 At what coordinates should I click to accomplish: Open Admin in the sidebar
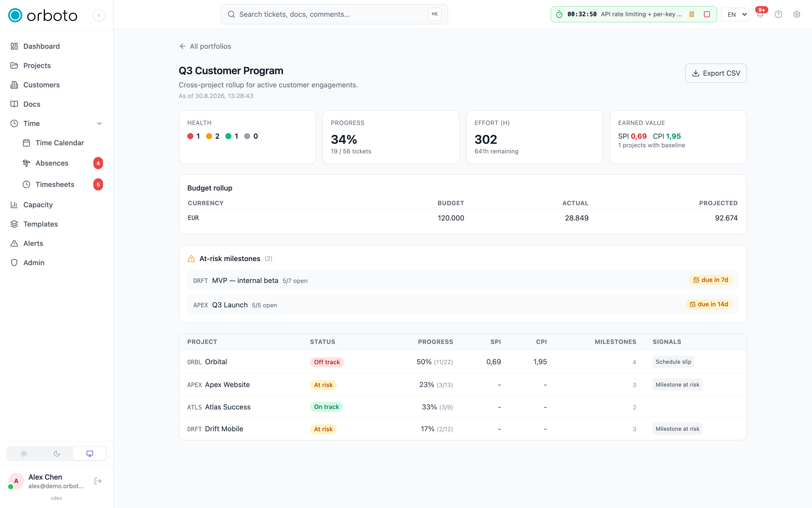pyautogui.click(x=56, y=263)
